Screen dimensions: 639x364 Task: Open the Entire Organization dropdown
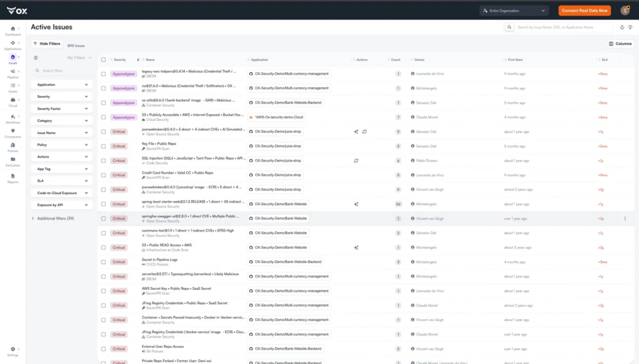click(514, 11)
